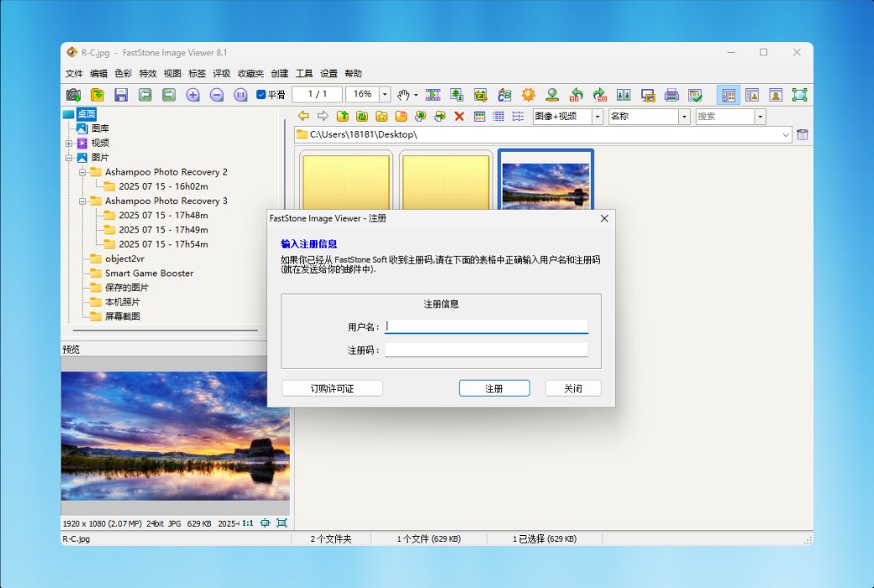Click the 1:1 toggle in the preview status bar
Image resolution: width=874 pixels, height=588 pixels.
[247, 522]
